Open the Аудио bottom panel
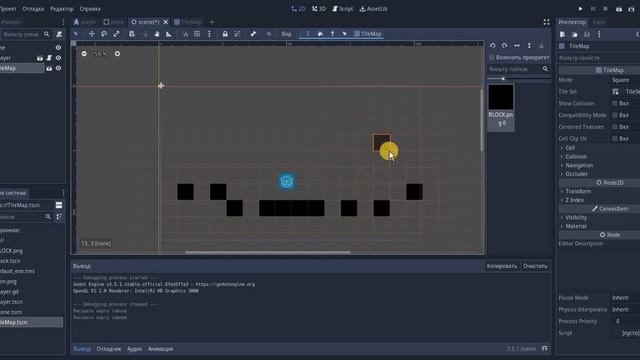640x360 pixels. coord(134,349)
